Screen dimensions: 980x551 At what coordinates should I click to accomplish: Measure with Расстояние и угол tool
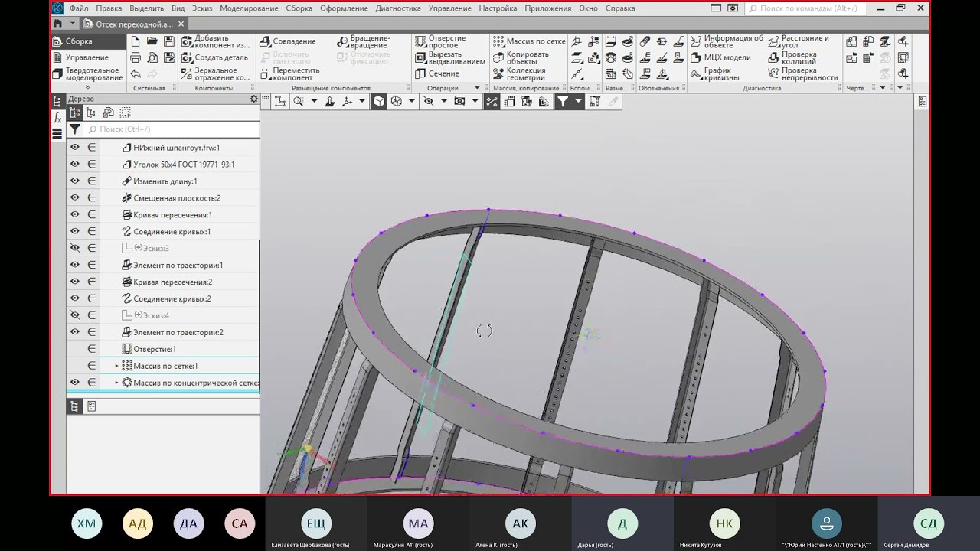pyautogui.click(x=799, y=41)
